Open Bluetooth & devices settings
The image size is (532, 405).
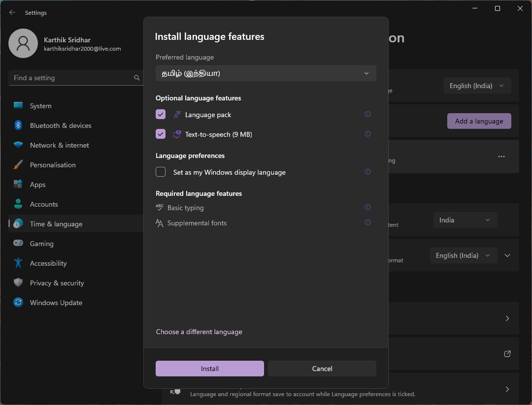pyautogui.click(x=60, y=125)
